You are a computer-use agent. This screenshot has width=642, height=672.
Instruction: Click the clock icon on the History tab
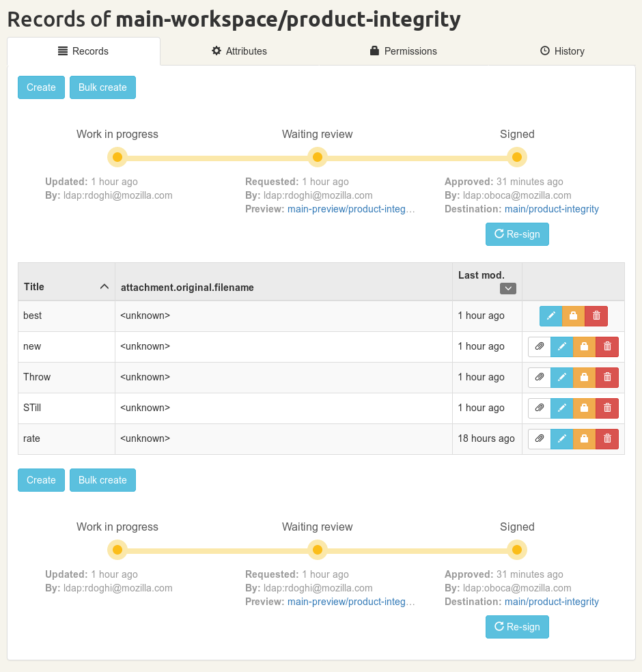[x=544, y=51]
